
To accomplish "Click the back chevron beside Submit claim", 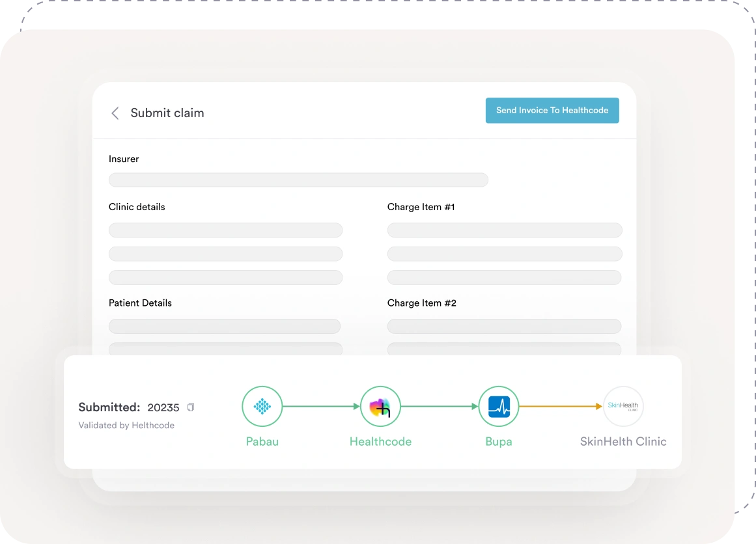I will 115,113.
